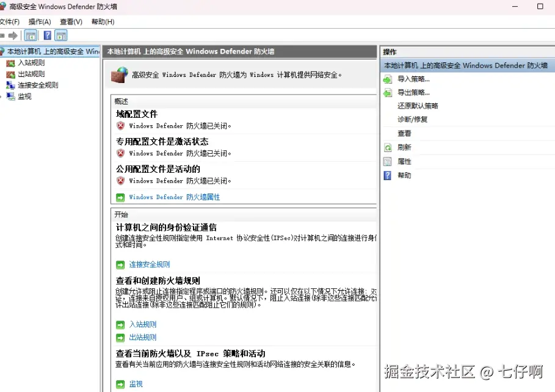Open the 查看(V) menu
Viewport: 555px width, 392px height.
click(71, 22)
